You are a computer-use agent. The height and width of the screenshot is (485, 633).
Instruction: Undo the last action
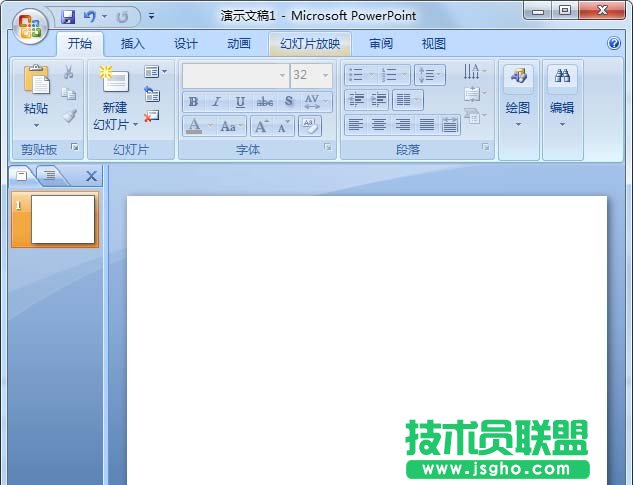click(90, 17)
